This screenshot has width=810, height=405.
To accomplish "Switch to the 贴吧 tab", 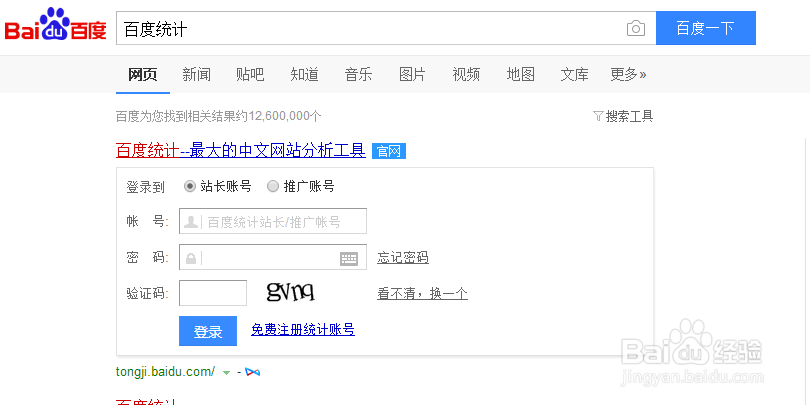I will (x=250, y=74).
